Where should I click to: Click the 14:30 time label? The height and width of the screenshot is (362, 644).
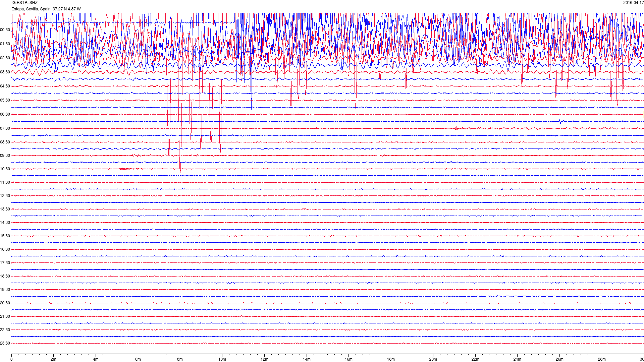point(5,223)
